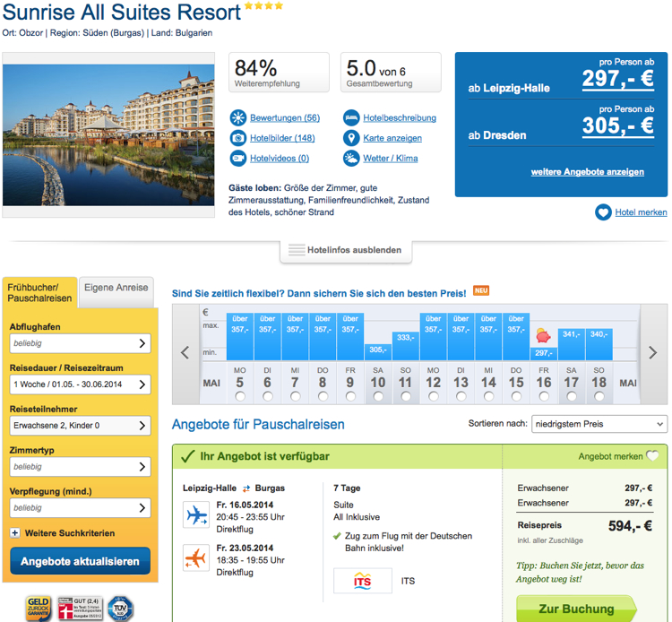Click the Geld zurück Garantie badge

[x=39, y=608]
